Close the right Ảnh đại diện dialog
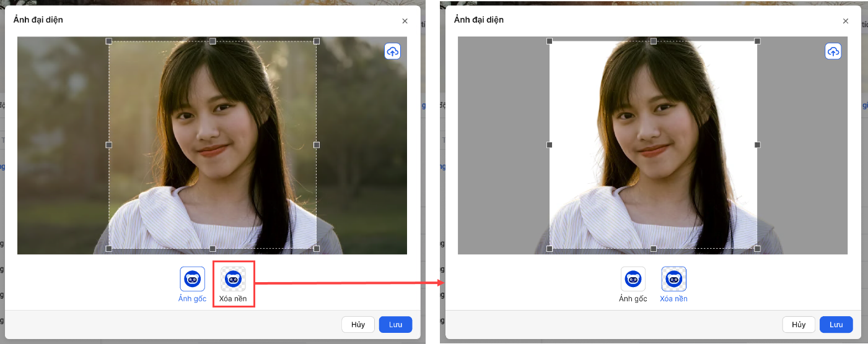 [x=845, y=21]
